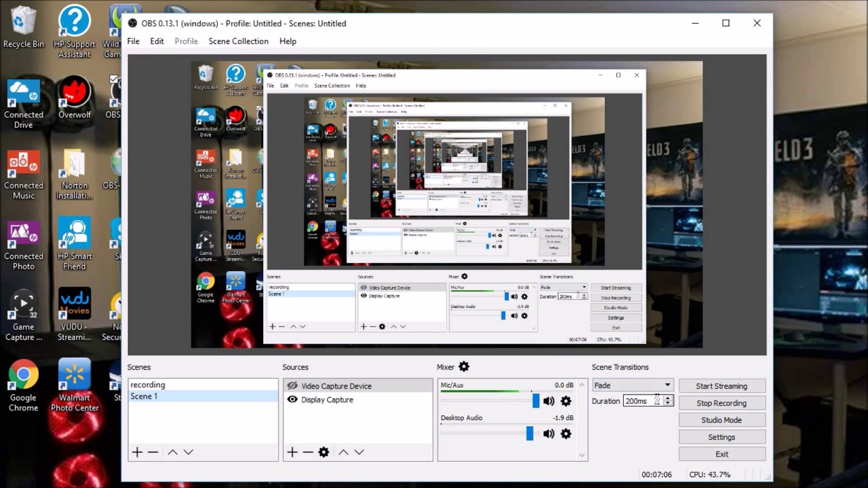868x488 pixels.
Task: Increase the transition Duration stepper
Action: [668, 398]
